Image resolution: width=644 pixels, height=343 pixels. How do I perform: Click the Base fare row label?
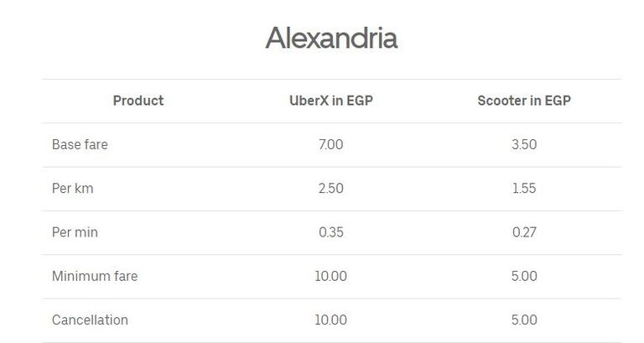pos(80,144)
